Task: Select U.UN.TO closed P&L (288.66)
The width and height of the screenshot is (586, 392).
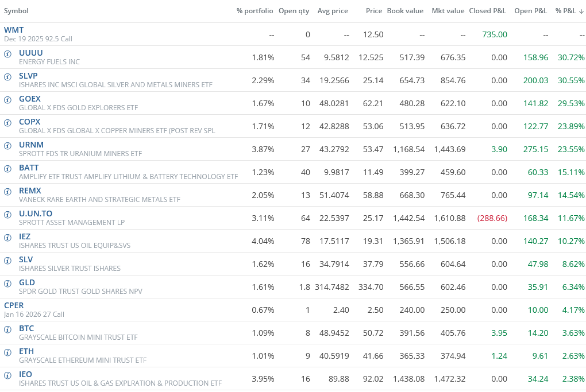Action: 492,219
